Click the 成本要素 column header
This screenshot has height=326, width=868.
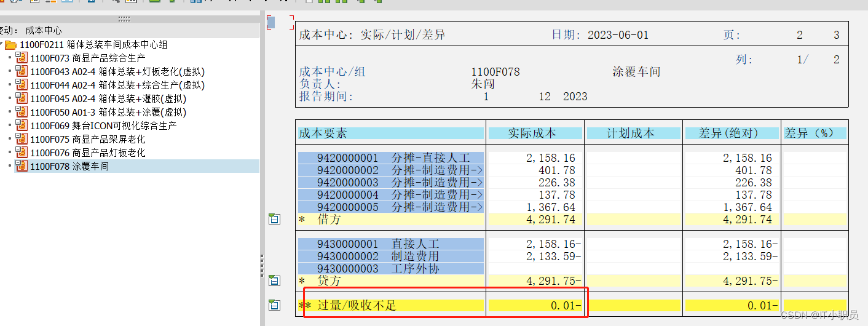click(x=391, y=133)
